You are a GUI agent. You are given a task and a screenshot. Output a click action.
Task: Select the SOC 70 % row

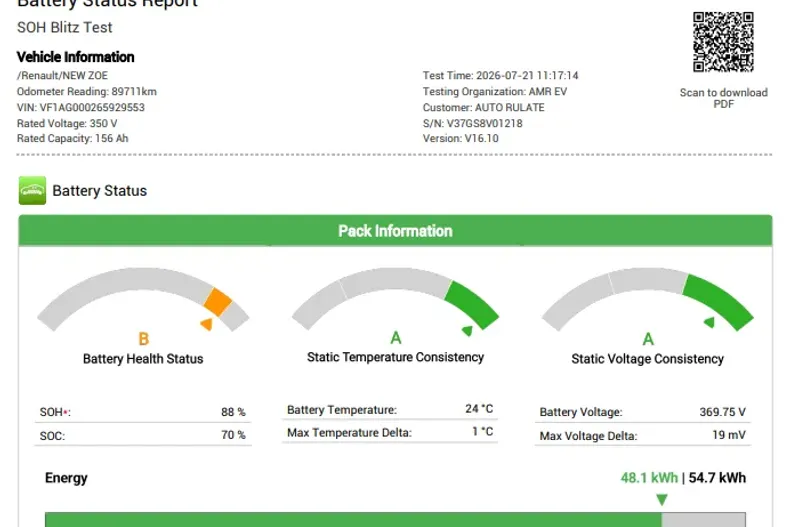pos(143,435)
